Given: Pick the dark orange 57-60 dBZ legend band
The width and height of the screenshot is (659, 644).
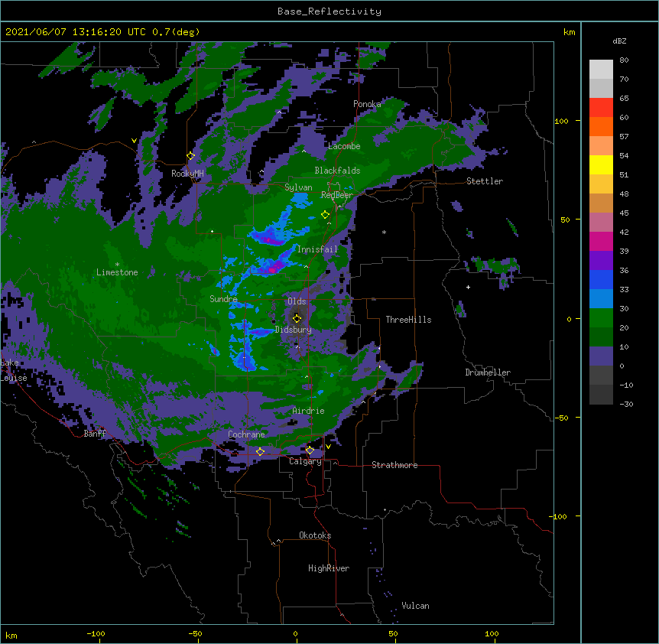Looking at the screenshot, I should point(601,126).
